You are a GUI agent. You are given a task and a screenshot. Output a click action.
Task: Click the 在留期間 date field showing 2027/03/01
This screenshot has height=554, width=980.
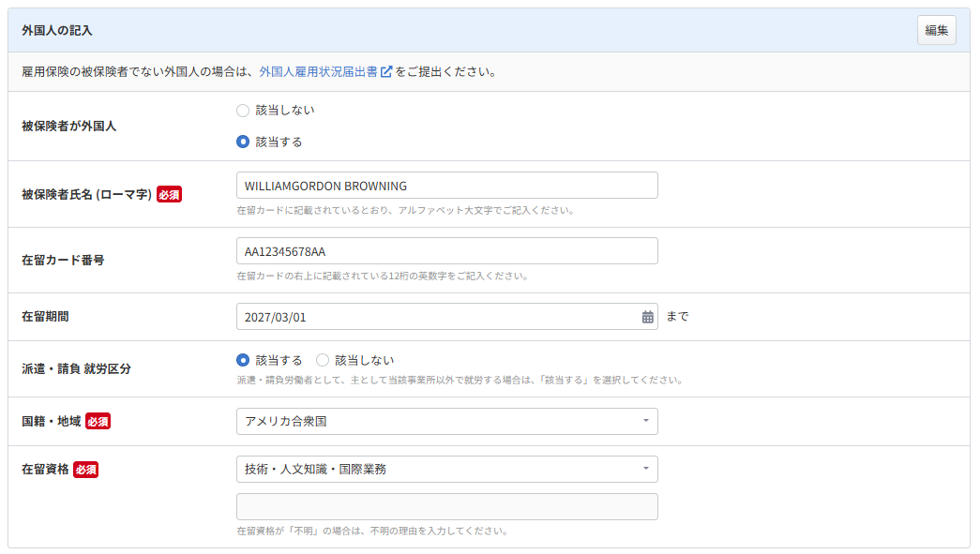(x=436, y=317)
